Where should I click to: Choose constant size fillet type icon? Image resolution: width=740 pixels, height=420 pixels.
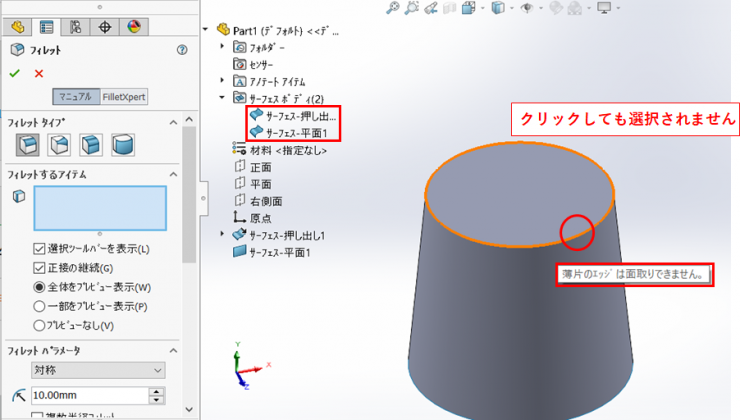[28, 144]
